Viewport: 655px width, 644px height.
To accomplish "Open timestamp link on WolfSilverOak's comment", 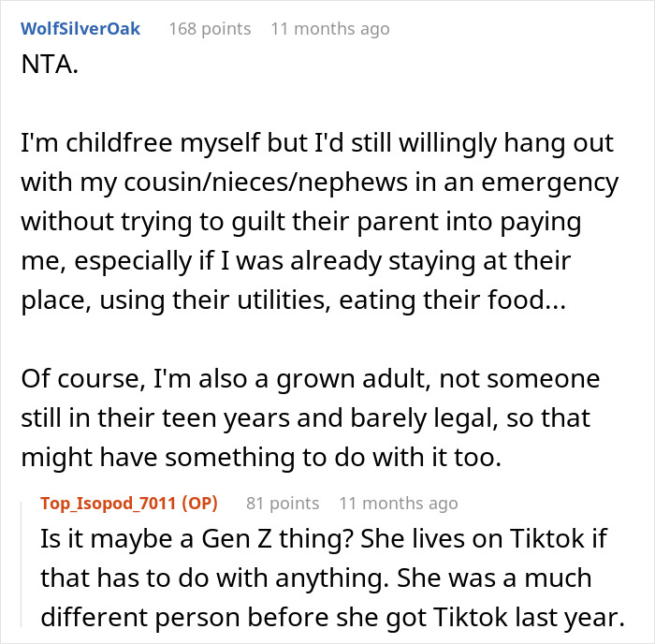I will click(x=329, y=29).
